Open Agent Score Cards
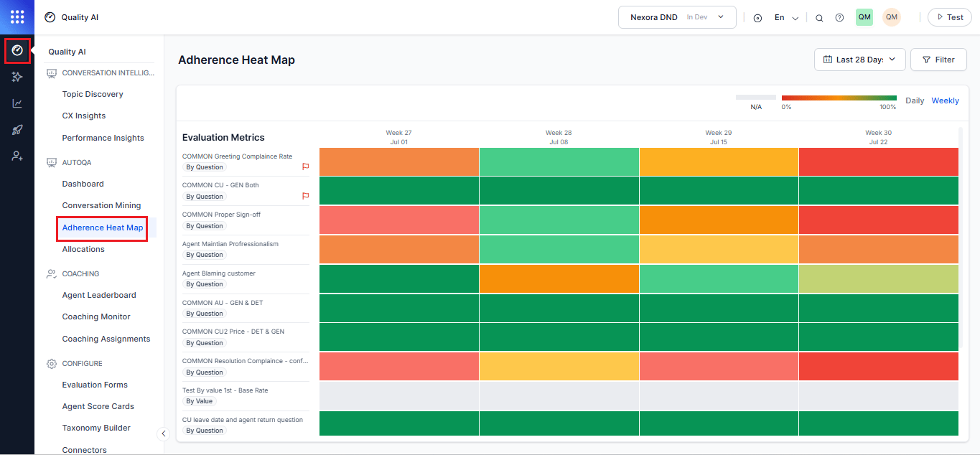Image resolution: width=980 pixels, height=455 pixels. click(98, 406)
